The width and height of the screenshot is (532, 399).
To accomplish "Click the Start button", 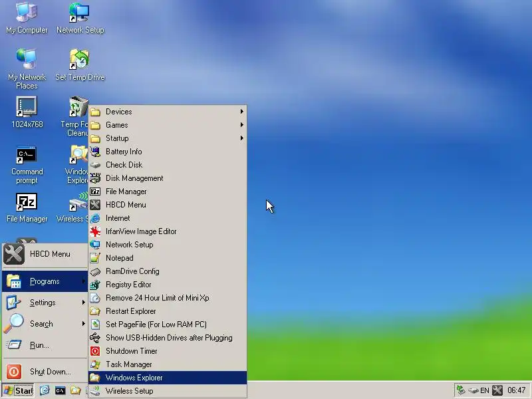I will tap(19, 390).
